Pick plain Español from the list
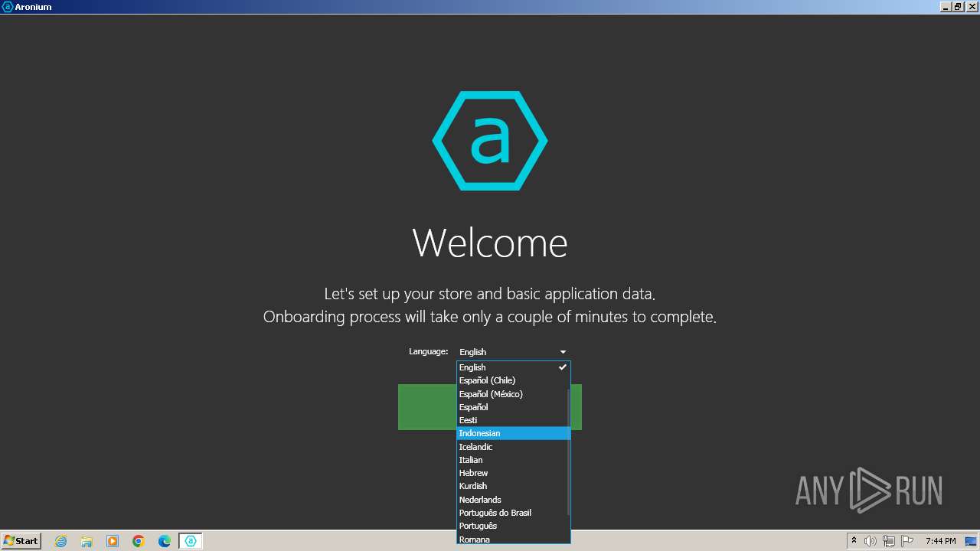 [513, 407]
